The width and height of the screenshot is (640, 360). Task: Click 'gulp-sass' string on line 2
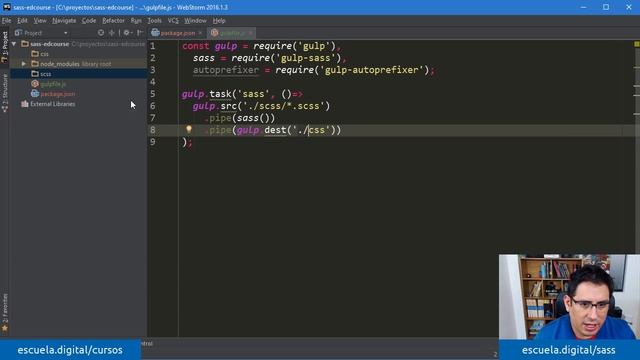point(306,58)
